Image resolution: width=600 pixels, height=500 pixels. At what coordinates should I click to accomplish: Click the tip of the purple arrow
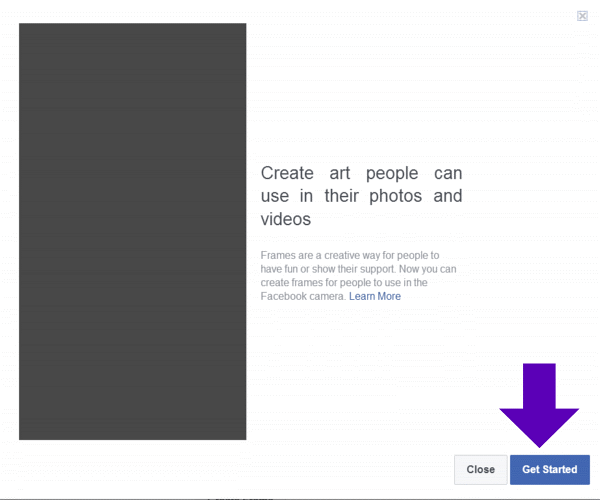539,442
